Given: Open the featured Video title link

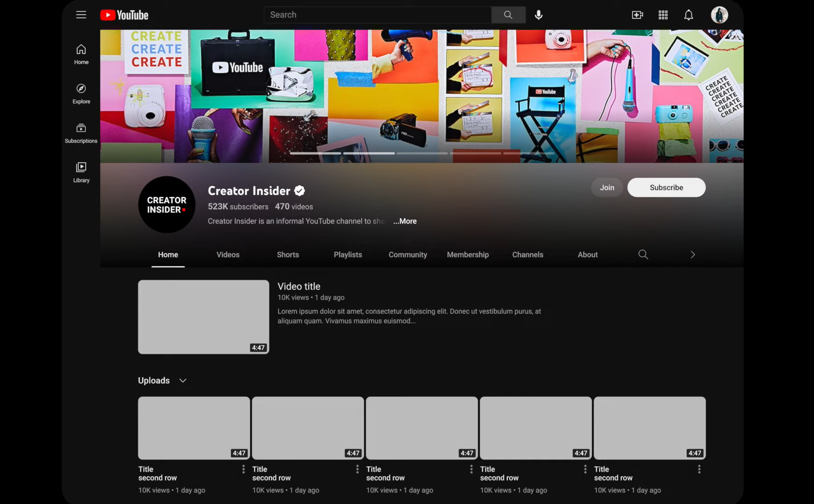Looking at the screenshot, I should point(299,286).
